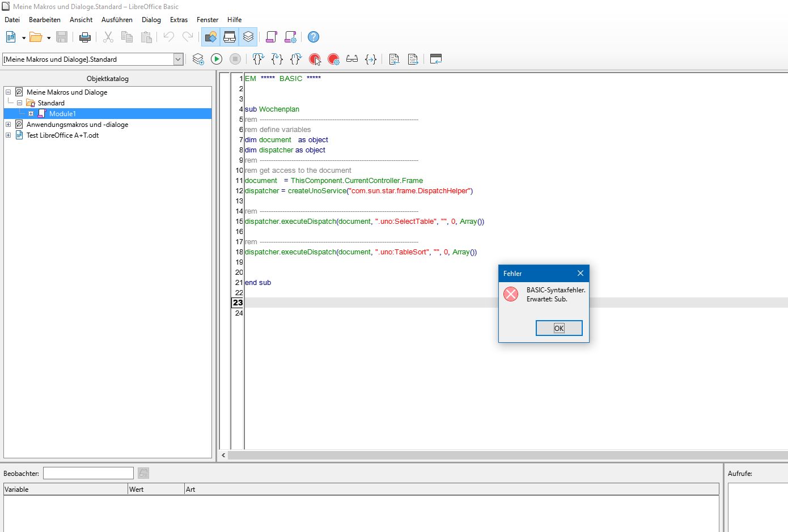Toggle the Watch window panel button
The image size is (788, 532).
click(x=230, y=37)
